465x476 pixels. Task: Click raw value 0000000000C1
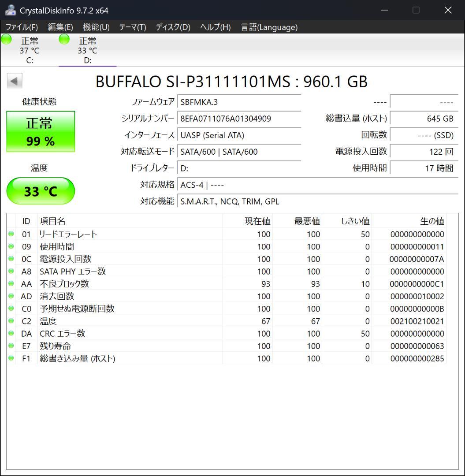coord(417,284)
